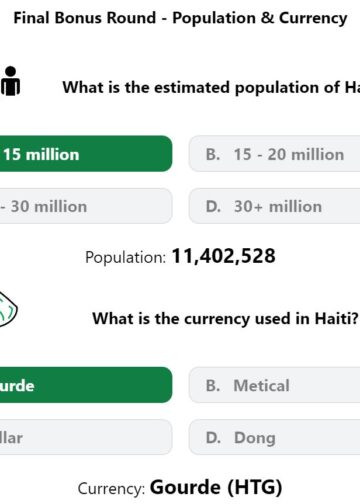Click the Final Bonus Round heading

[180, 18]
